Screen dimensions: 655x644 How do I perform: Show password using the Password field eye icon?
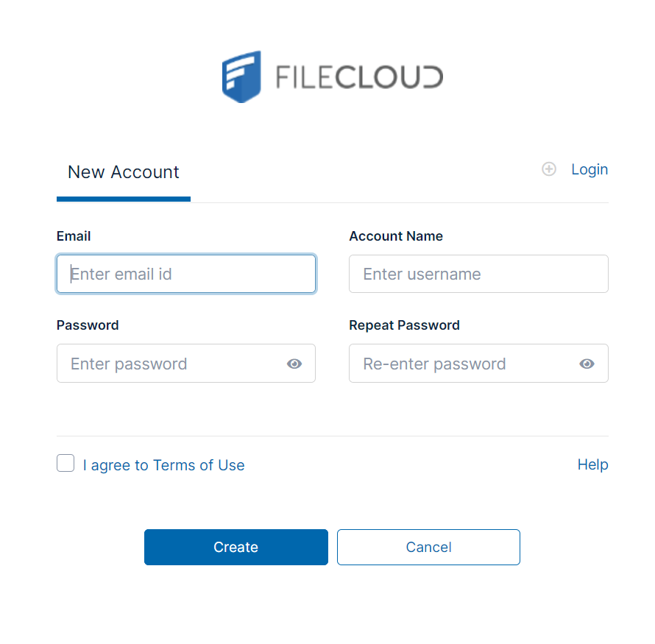[x=294, y=364]
